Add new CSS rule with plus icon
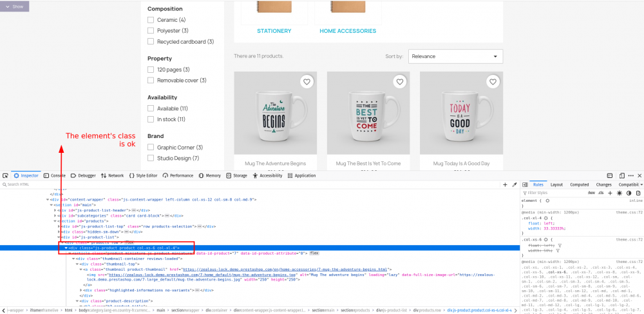 [x=611, y=193]
